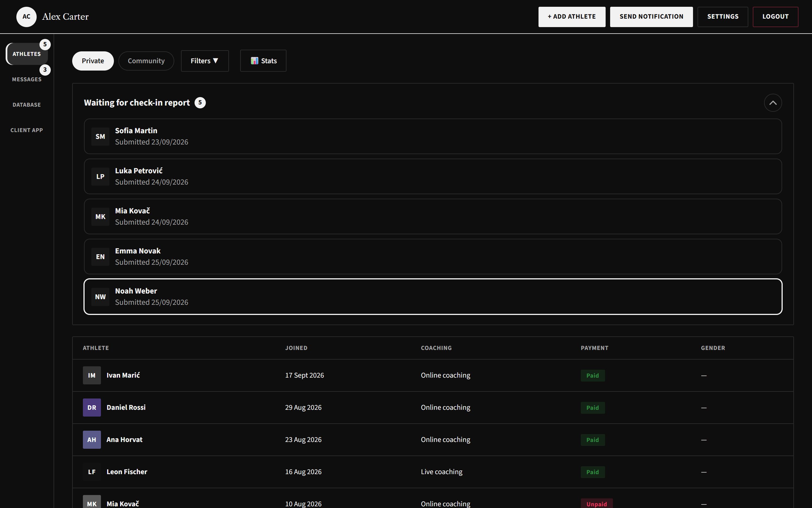Open Settings
The width and height of the screenshot is (812, 508).
723,17
